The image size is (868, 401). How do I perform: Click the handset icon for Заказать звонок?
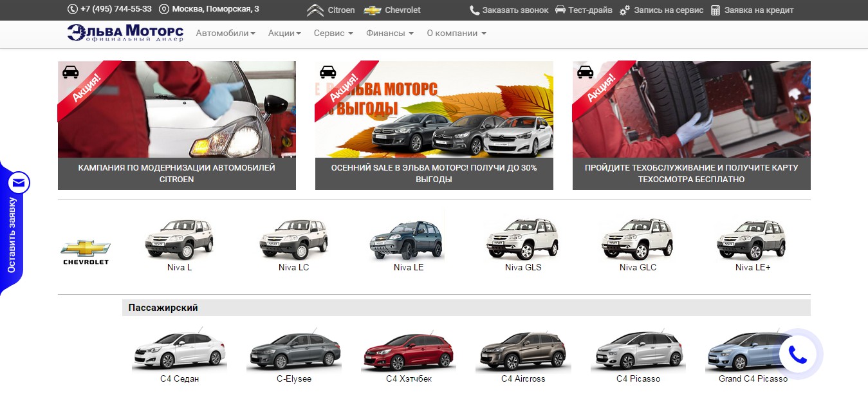475,10
